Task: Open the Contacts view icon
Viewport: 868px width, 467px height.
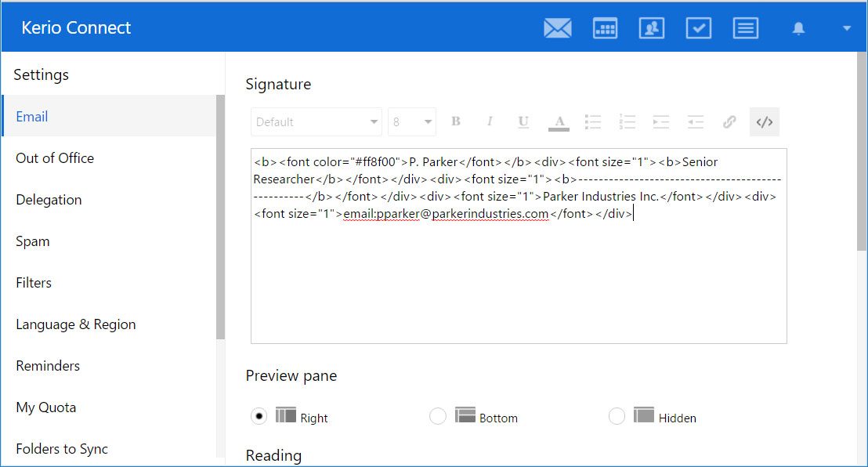Action: [x=652, y=28]
